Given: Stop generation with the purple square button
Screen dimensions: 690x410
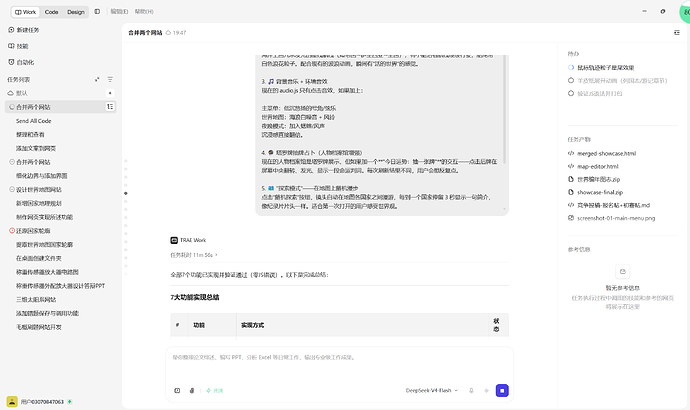Looking at the screenshot, I should [502, 391].
